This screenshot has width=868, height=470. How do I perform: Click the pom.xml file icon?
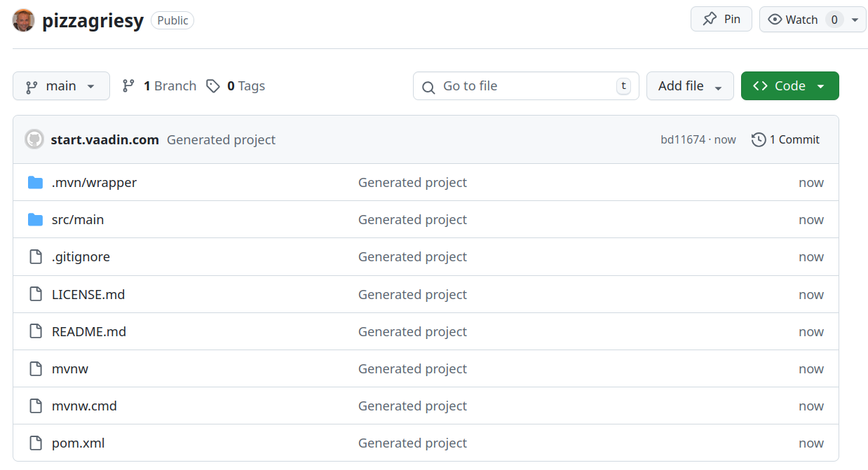35,443
